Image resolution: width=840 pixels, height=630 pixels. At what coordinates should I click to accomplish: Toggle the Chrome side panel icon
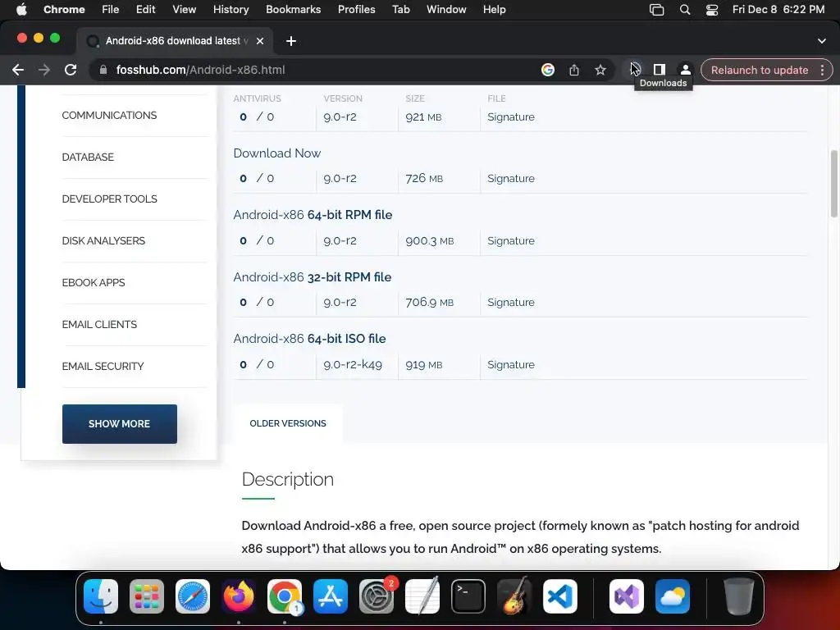[660, 70]
